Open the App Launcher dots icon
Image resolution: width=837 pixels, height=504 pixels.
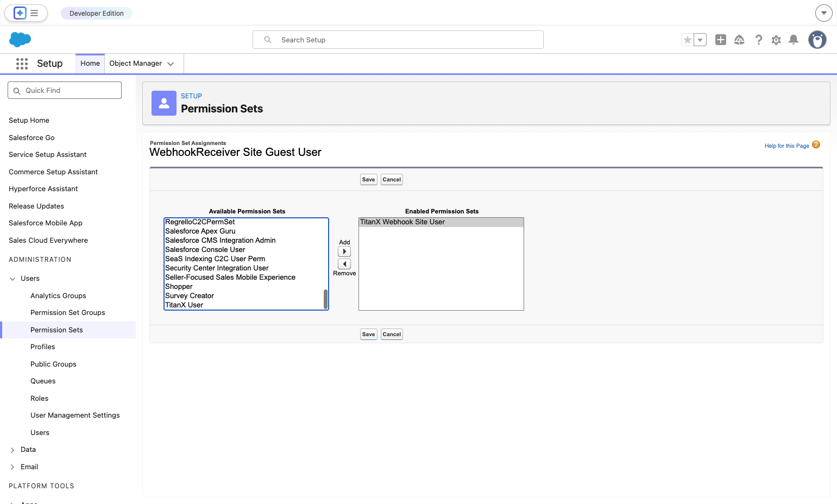[x=22, y=64]
